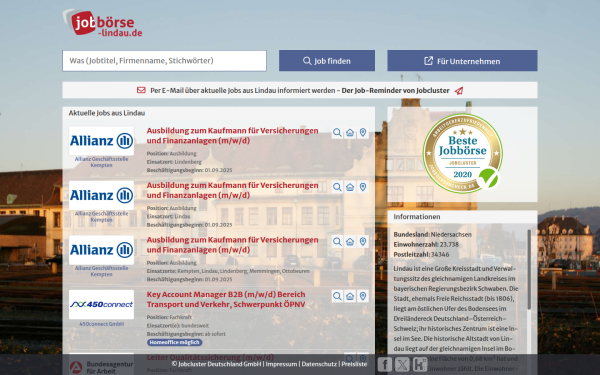This screenshot has width=600, height=375.
Task: Click the map pin icon on 450connect job
Action: click(x=363, y=296)
